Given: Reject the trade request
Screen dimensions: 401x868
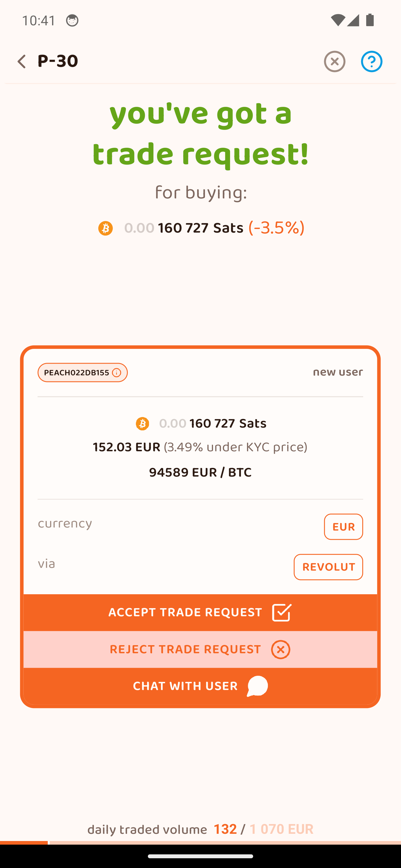Looking at the screenshot, I should point(185,649).
